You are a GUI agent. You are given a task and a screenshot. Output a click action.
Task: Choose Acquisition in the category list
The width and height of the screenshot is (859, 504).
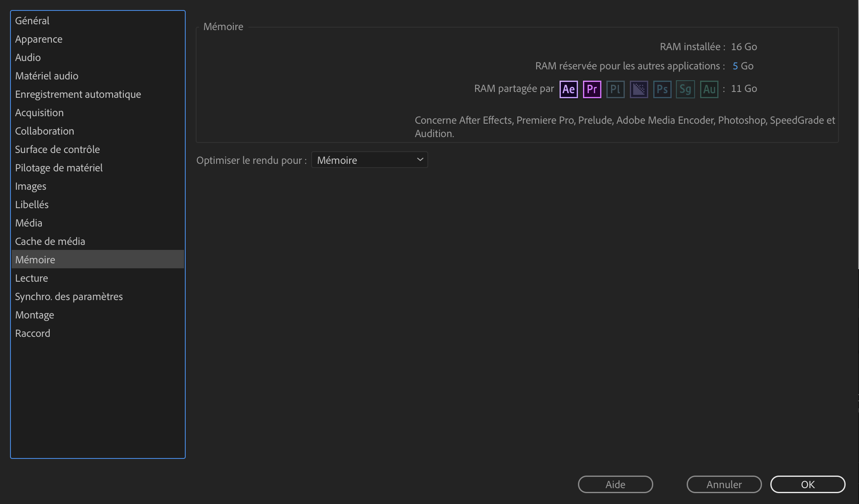pyautogui.click(x=97, y=112)
